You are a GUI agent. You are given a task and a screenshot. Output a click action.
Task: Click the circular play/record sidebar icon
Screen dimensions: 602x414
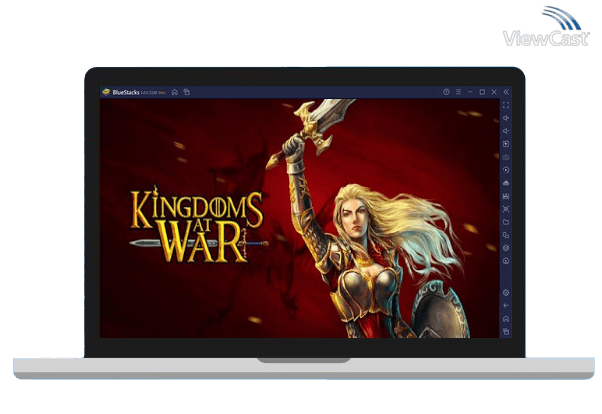(506, 170)
